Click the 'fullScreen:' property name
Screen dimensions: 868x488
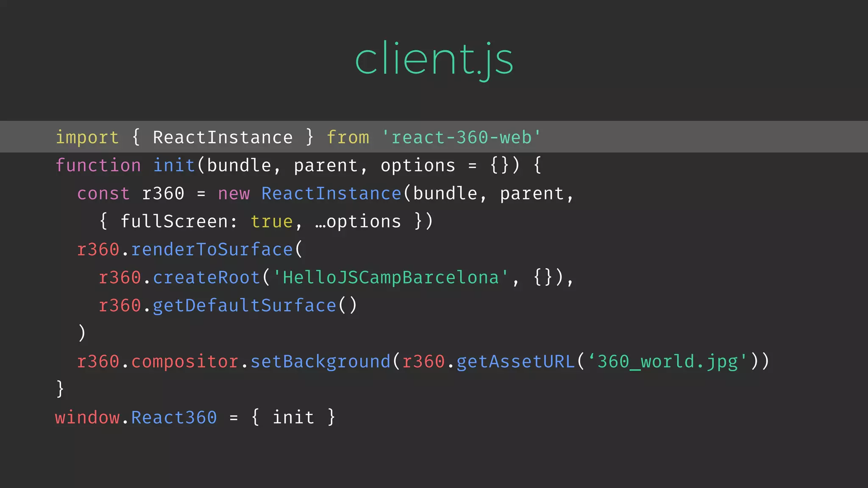click(179, 222)
